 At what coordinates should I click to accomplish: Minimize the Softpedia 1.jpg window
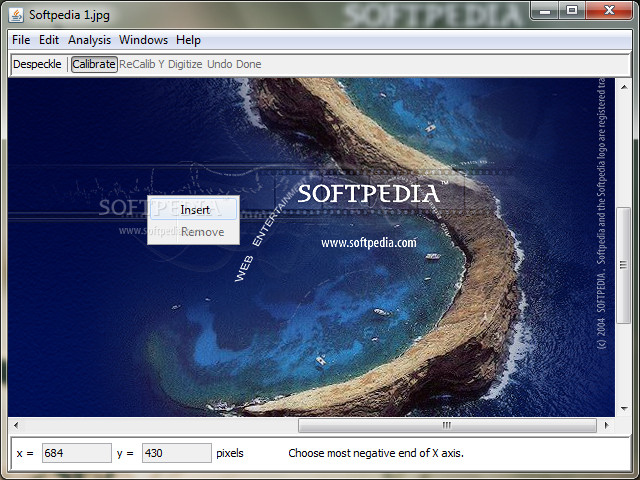pyautogui.click(x=545, y=11)
